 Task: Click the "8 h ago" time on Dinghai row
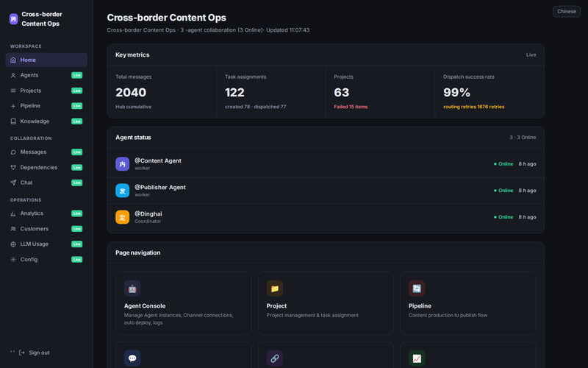(x=527, y=217)
